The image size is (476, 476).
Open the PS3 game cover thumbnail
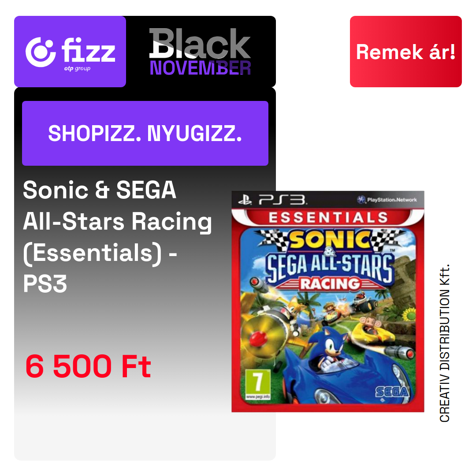click(327, 301)
